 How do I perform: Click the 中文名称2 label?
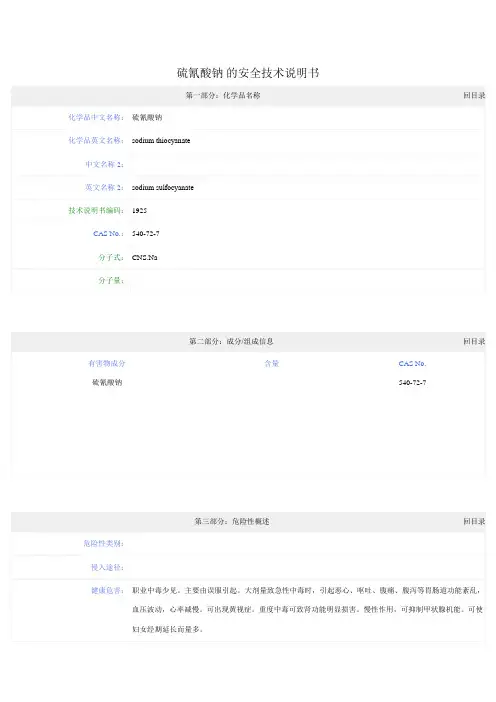(x=105, y=164)
